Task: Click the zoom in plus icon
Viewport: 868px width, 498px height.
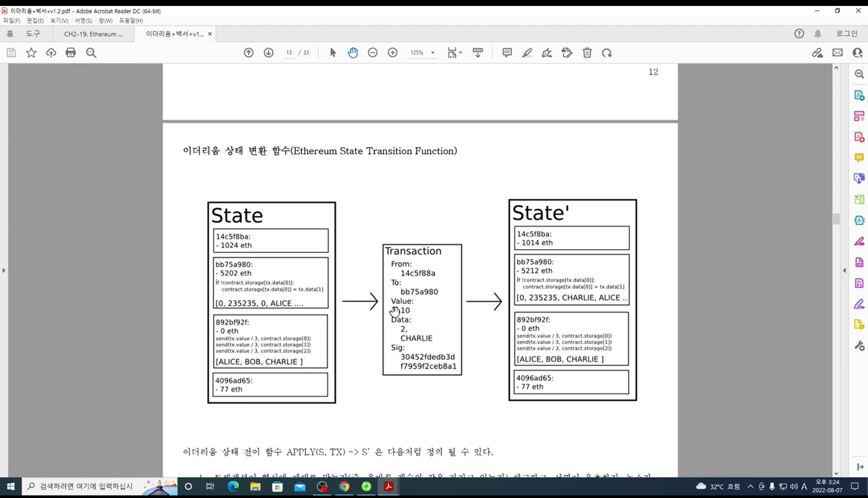Action: [x=393, y=53]
